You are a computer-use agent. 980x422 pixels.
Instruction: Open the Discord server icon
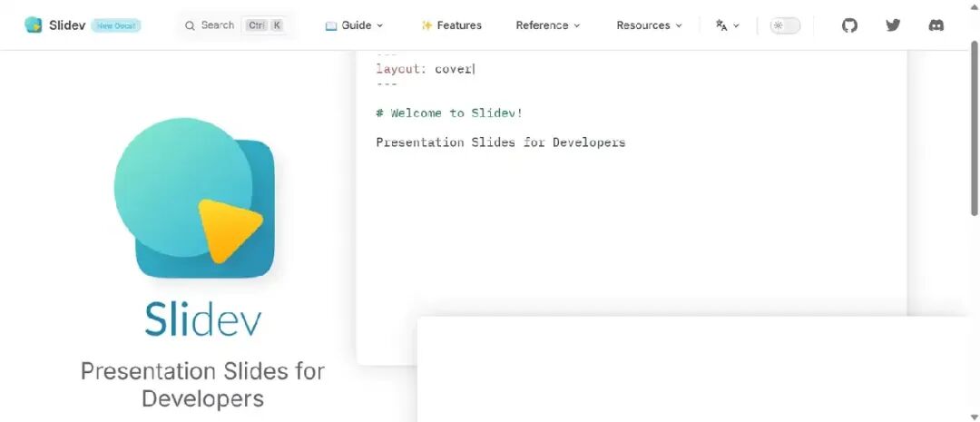(x=936, y=25)
